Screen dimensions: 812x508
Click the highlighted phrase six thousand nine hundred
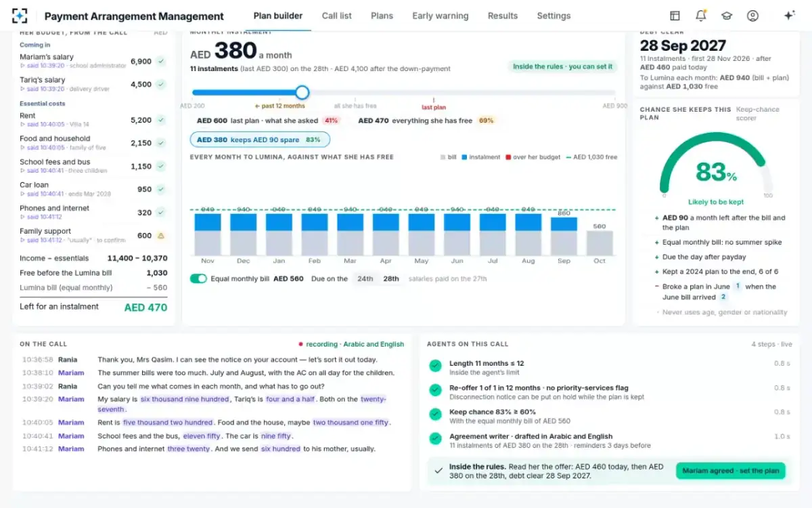click(185, 399)
